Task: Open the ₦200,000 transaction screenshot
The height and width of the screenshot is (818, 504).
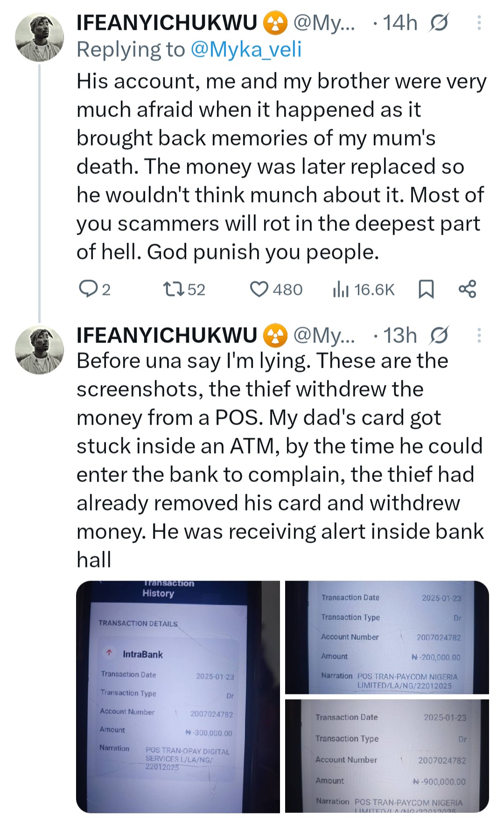Action: (387, 637)
